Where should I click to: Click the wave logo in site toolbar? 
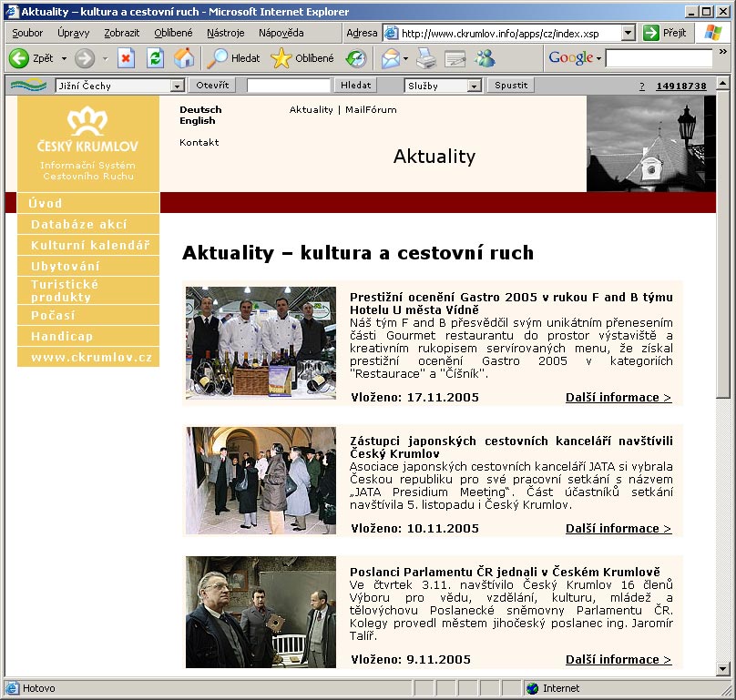pyautogui.click(x=28, y=85)
